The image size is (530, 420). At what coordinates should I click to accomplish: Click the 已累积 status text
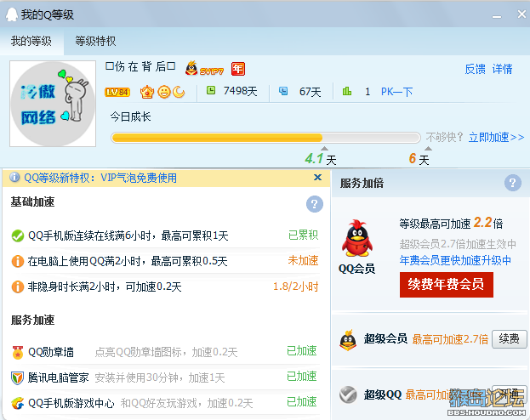(303, 235)
